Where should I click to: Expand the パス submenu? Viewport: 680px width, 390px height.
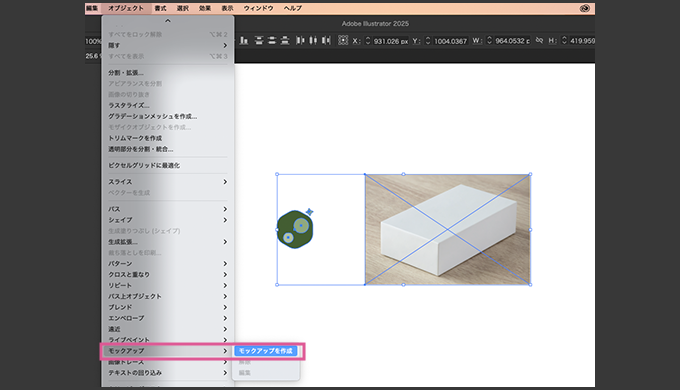pyautogui.click(x=167, y=209)
